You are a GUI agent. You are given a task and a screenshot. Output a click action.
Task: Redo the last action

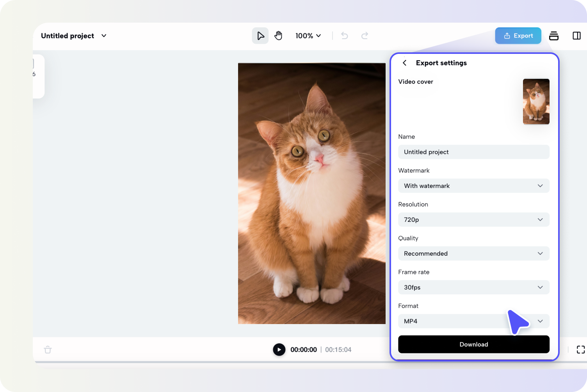365,36
